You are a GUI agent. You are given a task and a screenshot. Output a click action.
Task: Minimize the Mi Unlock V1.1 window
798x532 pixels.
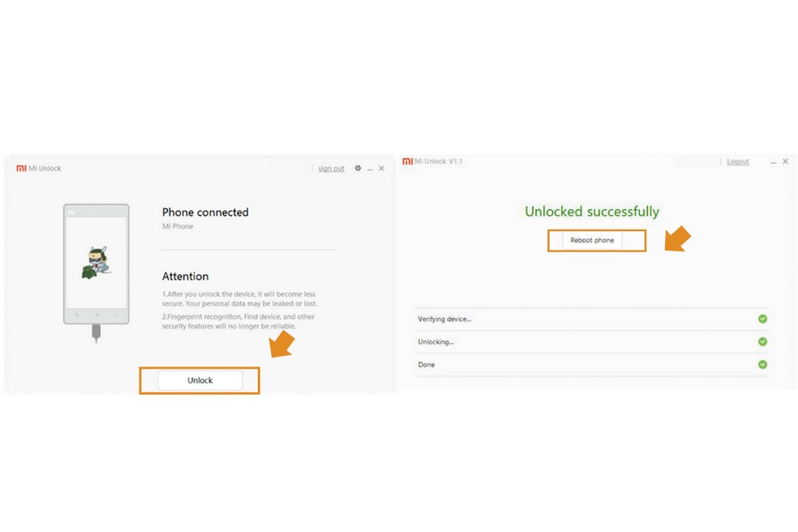pyautogui.click(x=774, y=161)
